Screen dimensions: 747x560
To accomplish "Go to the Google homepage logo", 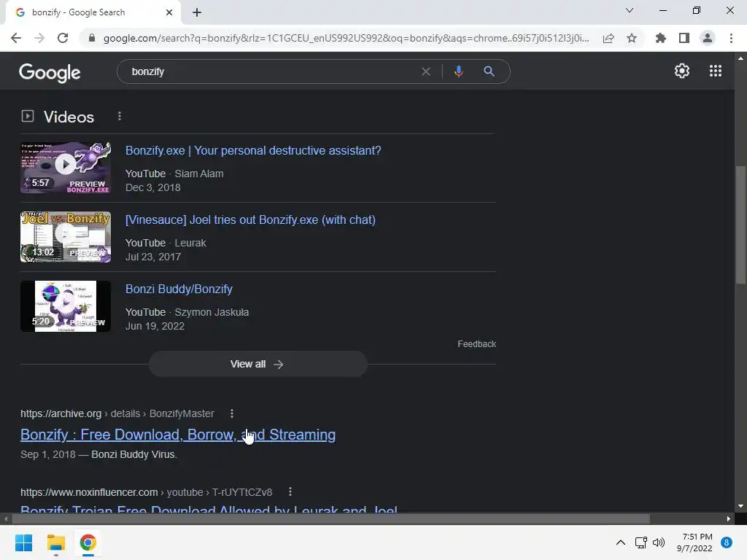I will coord(50,72).
